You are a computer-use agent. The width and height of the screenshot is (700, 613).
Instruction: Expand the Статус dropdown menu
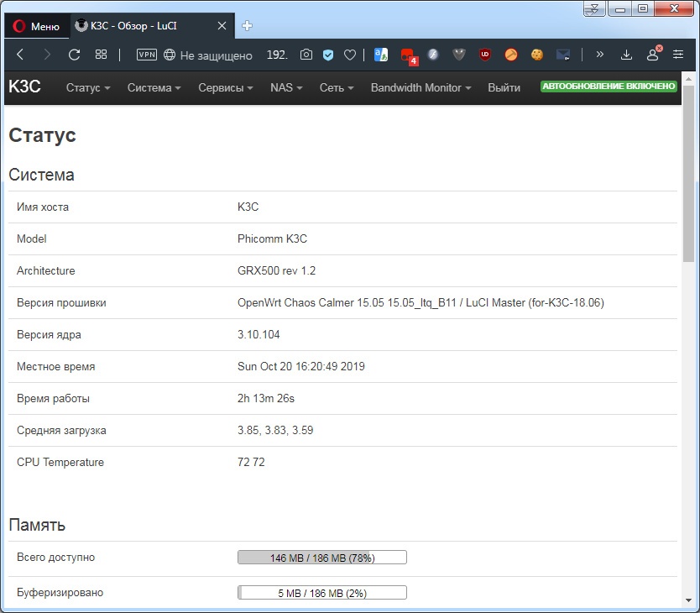(x=87, y=87)
